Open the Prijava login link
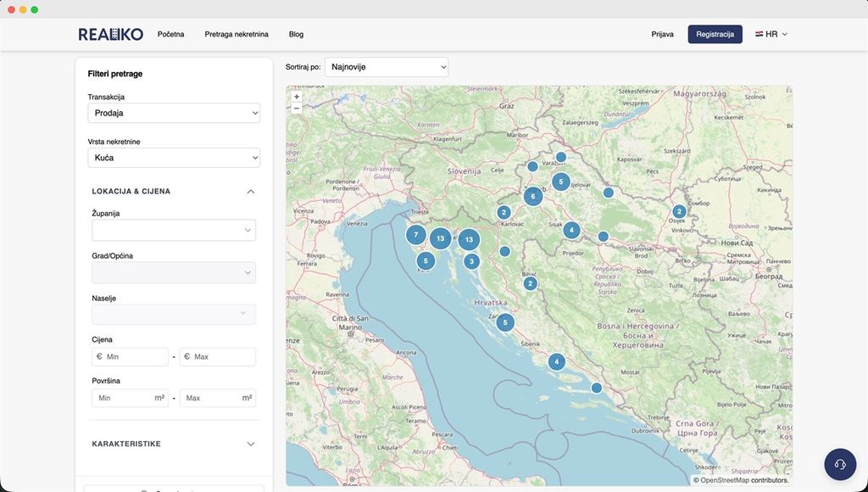This screenshot has height=492, width=868. 662,34
